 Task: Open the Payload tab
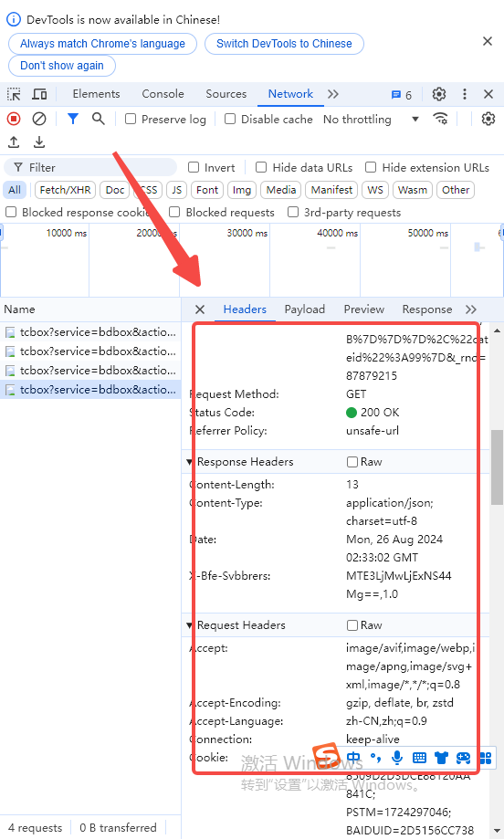[304, 309]
